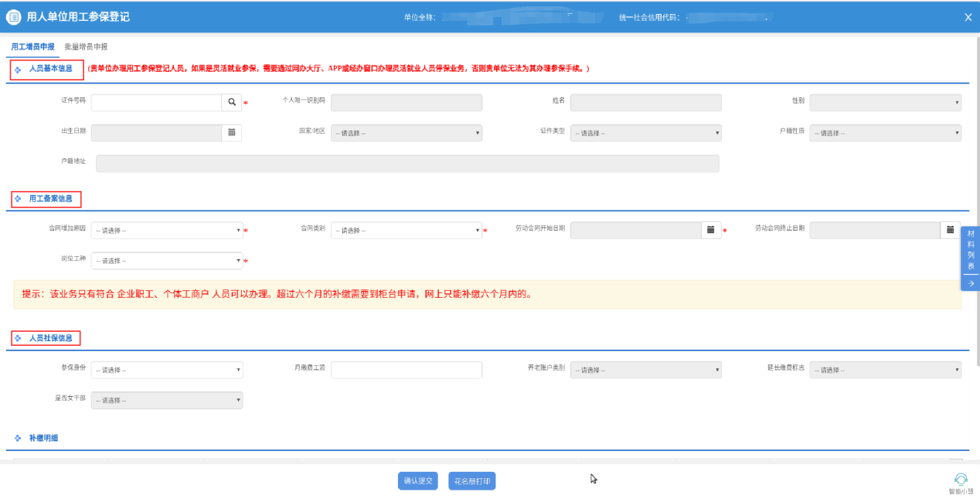Click the 人员基本信息 section heading

click(x=51, y=70)
